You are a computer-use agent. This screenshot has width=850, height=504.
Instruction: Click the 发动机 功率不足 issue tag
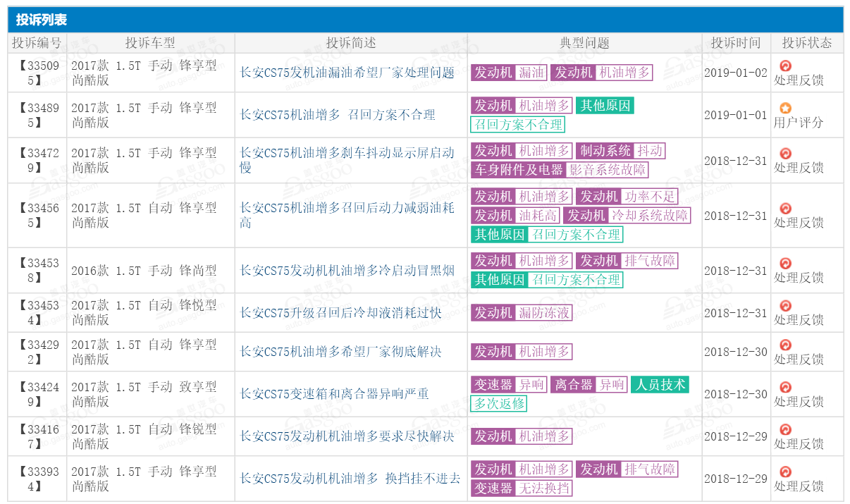[627, 197]
